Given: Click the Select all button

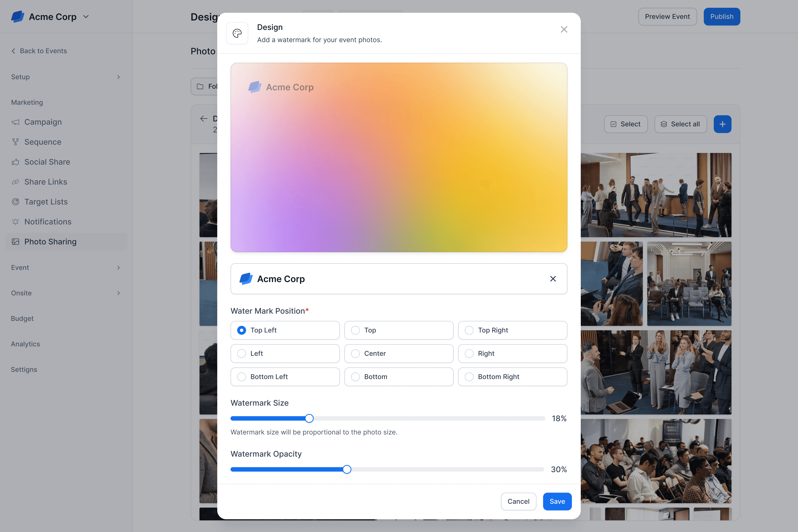Looking at the screenshot, I should 680,124.
